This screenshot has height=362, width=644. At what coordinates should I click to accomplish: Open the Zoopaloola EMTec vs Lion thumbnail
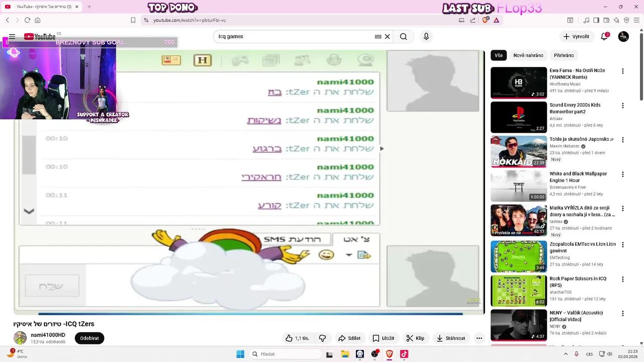(519, 256)
